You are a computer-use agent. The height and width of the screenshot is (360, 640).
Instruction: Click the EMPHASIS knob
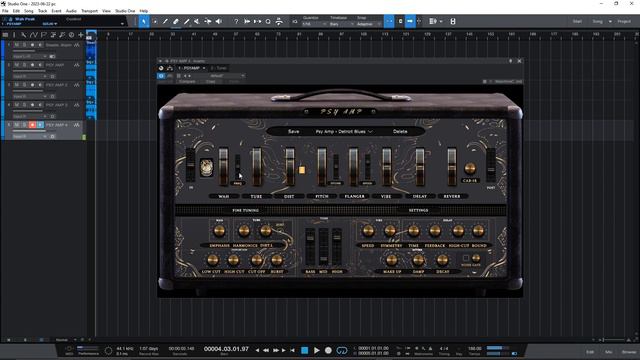click(219, 231)
